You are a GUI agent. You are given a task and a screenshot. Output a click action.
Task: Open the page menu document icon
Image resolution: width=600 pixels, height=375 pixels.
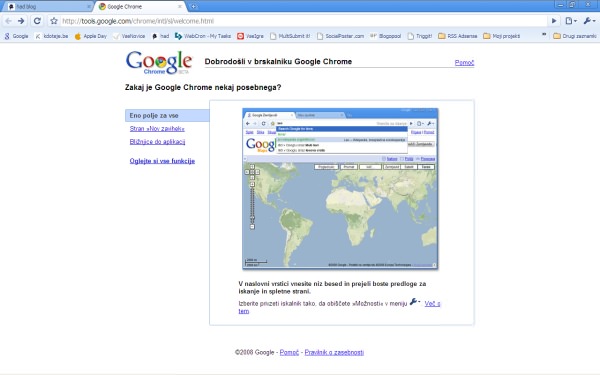click(571, 21)
